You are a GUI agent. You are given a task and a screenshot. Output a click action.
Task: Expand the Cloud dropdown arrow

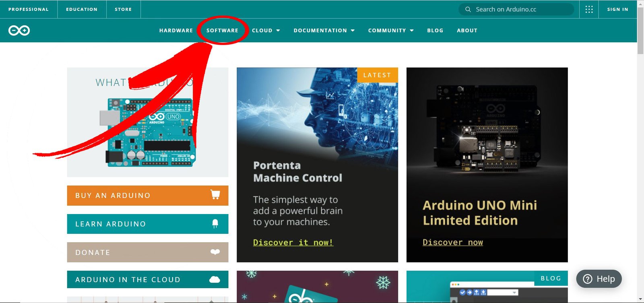pyautogui.click(x=278, y=31)
